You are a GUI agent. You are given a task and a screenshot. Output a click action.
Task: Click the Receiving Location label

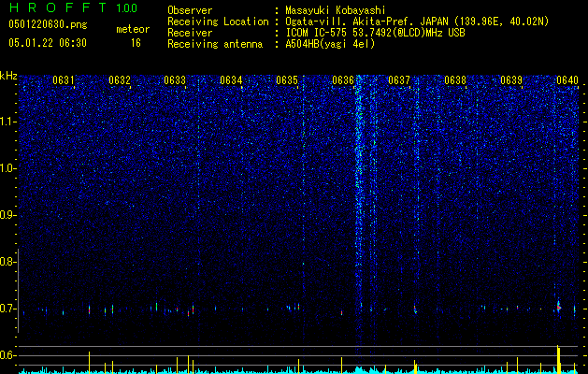pyautogui.click(x=218, y=22)
